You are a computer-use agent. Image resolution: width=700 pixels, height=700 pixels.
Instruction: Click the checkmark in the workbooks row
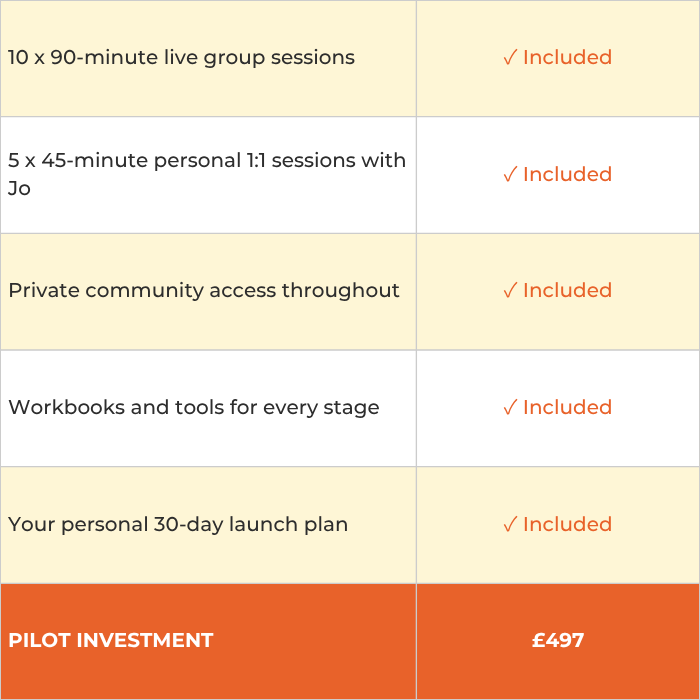pos(510,408)
